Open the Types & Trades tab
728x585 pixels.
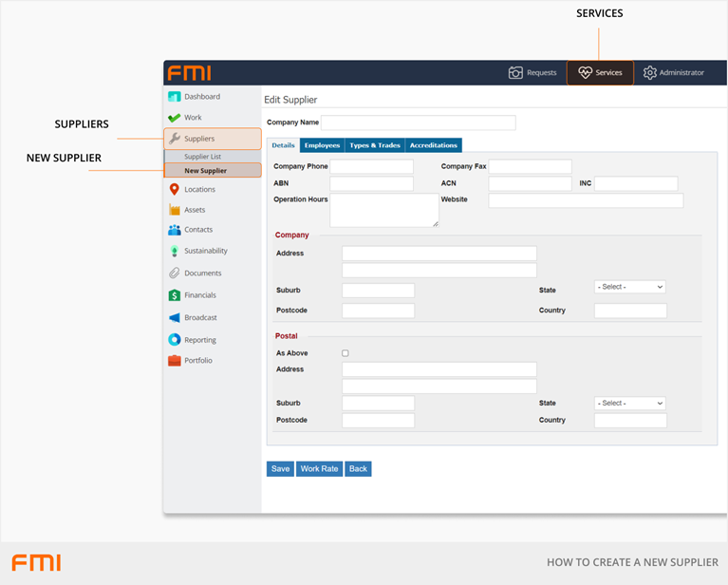tap(375, 145)
